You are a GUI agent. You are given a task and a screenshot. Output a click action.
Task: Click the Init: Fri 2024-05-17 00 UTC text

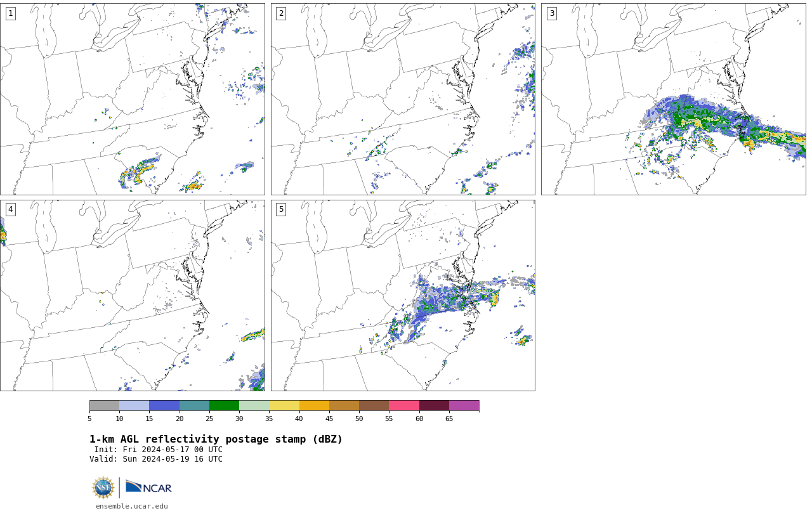[x=159, y=450]
